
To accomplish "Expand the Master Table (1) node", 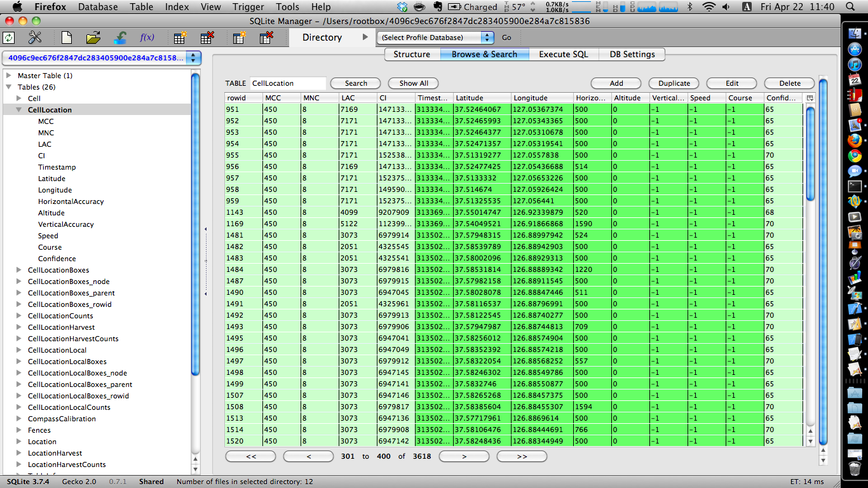I will (9, 76).
